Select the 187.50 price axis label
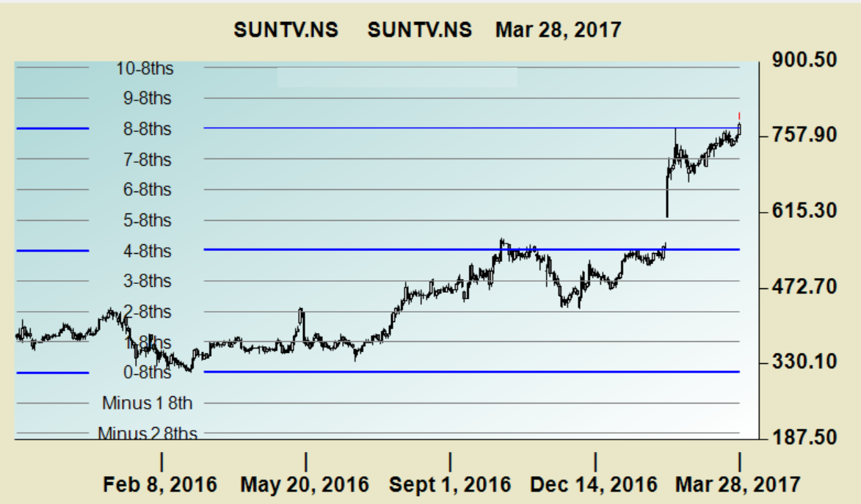Screen dimensions: 861x504 805,437
